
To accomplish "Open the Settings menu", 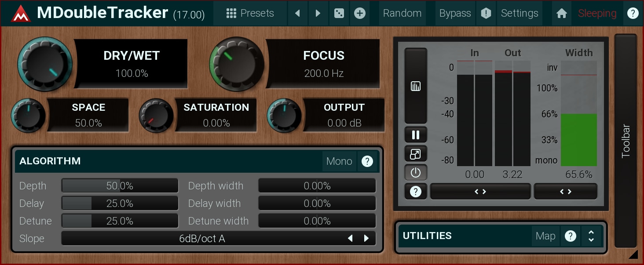I will pyautogui.click(x=520, y=14).
